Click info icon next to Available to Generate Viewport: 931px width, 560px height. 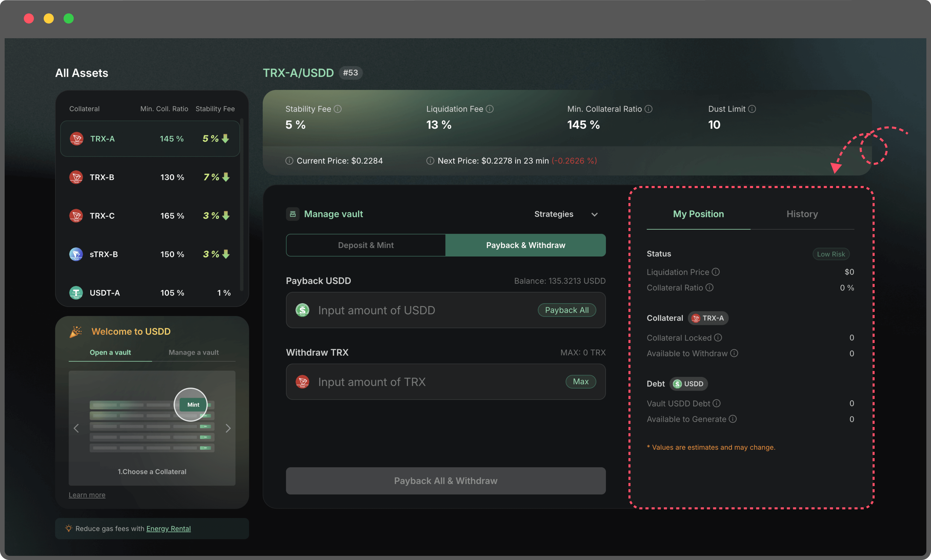click(732, 419)
